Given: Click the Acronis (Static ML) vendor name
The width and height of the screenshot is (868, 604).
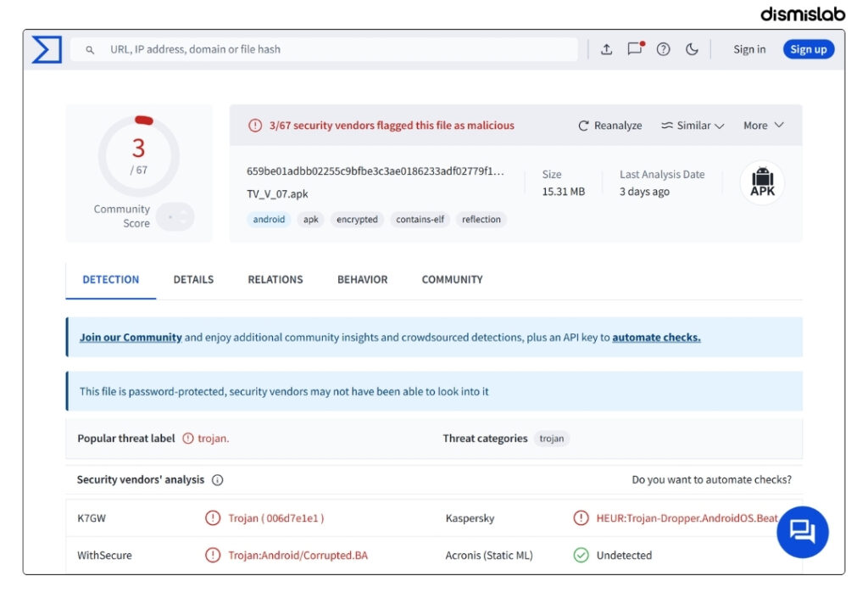Looking at the screenshot, I should [x=489, y=556].
